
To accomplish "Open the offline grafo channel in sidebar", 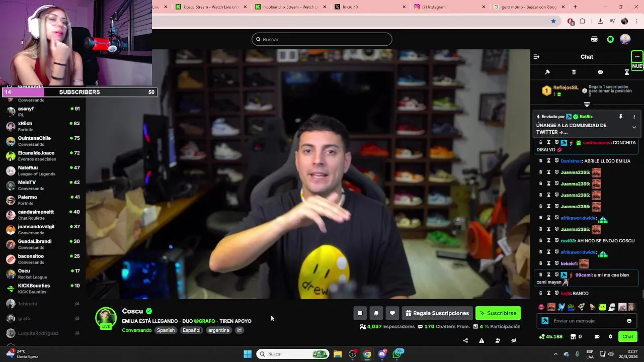I will 43,318.
